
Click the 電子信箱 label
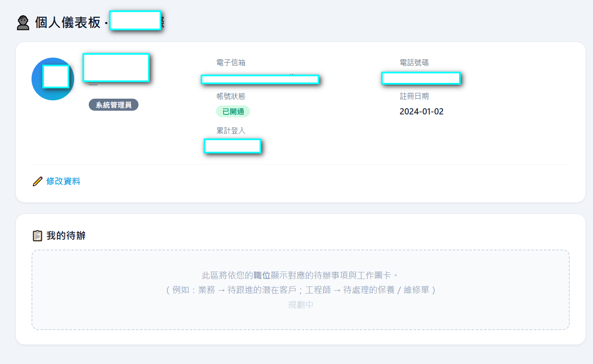click(x=231, y=63)
